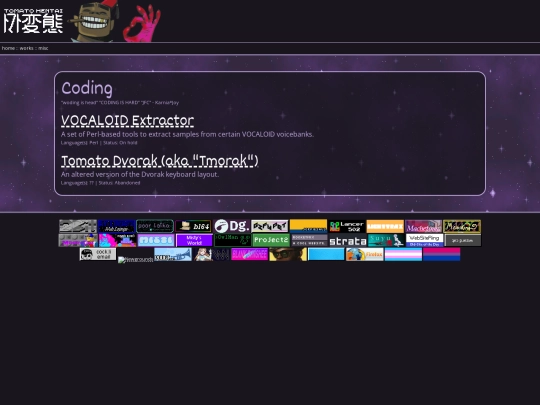540x405 pixels.
Task: Open the magenta Blinkies-style badge
Action: pyautogui.click(x=250, y=254)
